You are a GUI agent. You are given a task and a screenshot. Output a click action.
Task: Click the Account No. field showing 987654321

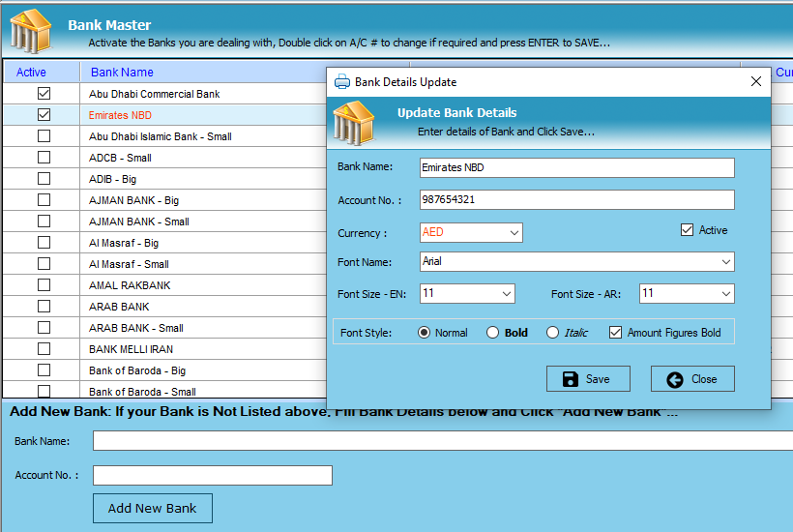[576, 200]
